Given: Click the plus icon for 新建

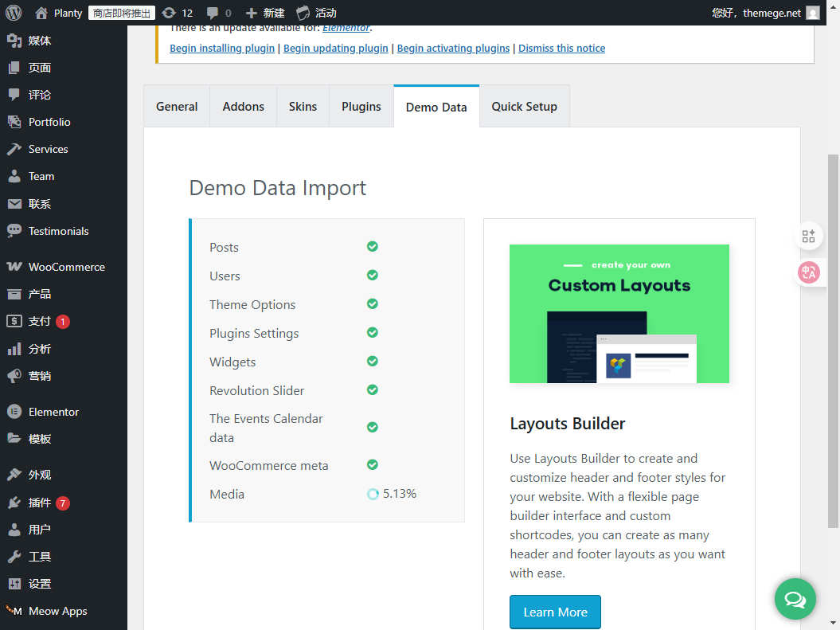Looking at the screenshot, I should [251, 13].
